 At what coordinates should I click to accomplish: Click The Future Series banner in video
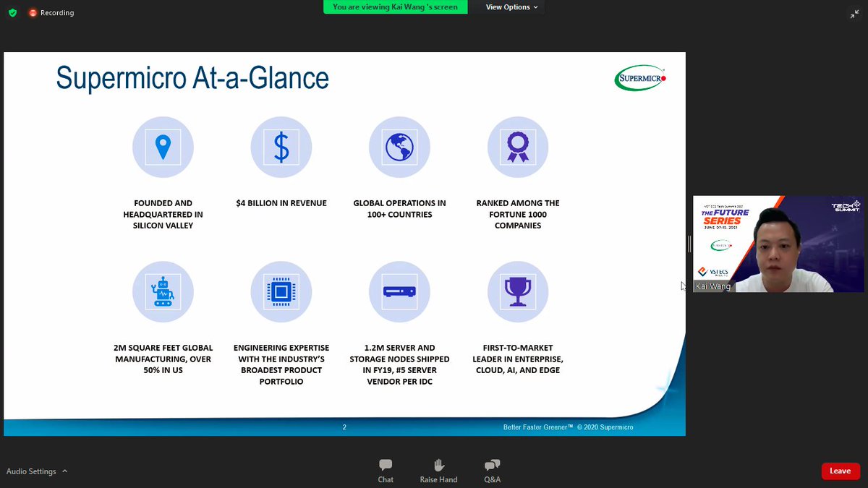pos(725,216)
